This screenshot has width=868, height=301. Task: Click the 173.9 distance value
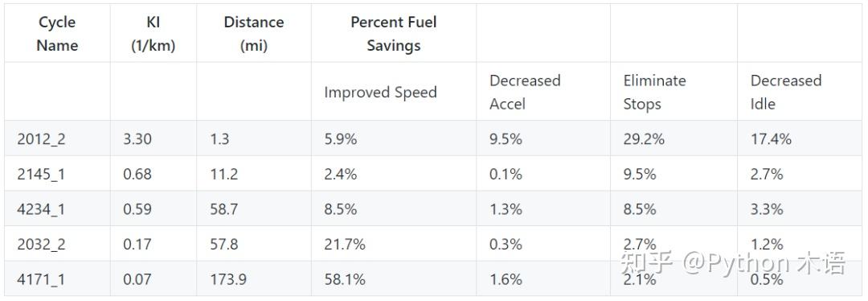click(x=228, y=279)
